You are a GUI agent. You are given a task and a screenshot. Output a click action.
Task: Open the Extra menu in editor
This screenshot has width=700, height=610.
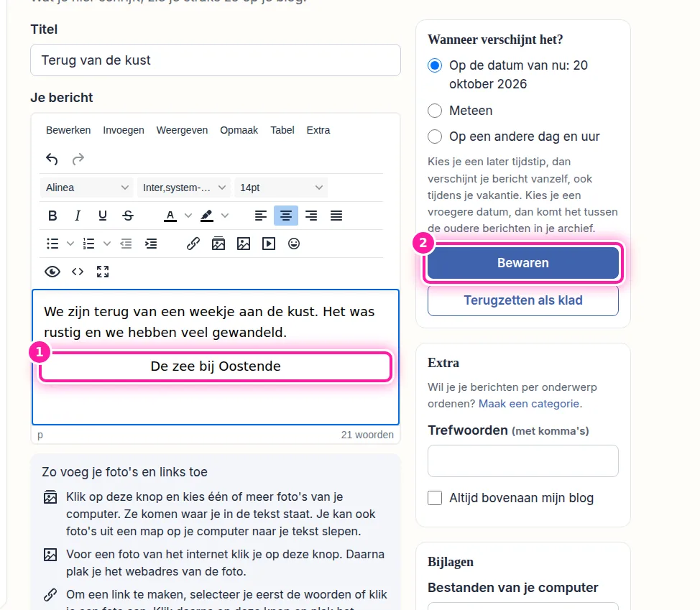(318, 130)
